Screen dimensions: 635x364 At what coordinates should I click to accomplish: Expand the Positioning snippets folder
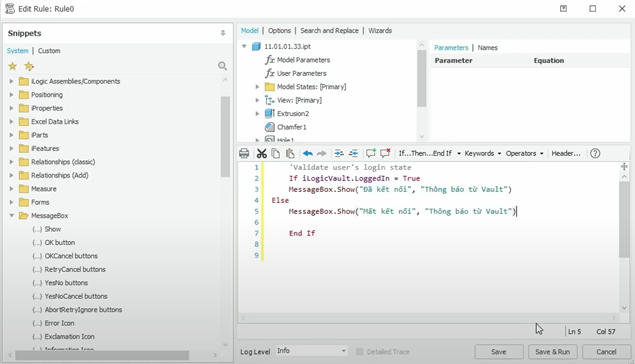(11, 95)
